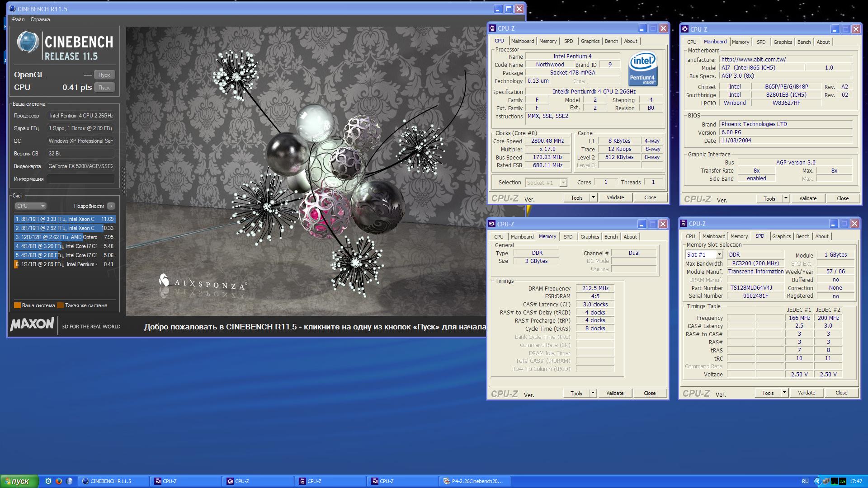Open the Slot #1 memory slot dropdown

coord(704,255)
